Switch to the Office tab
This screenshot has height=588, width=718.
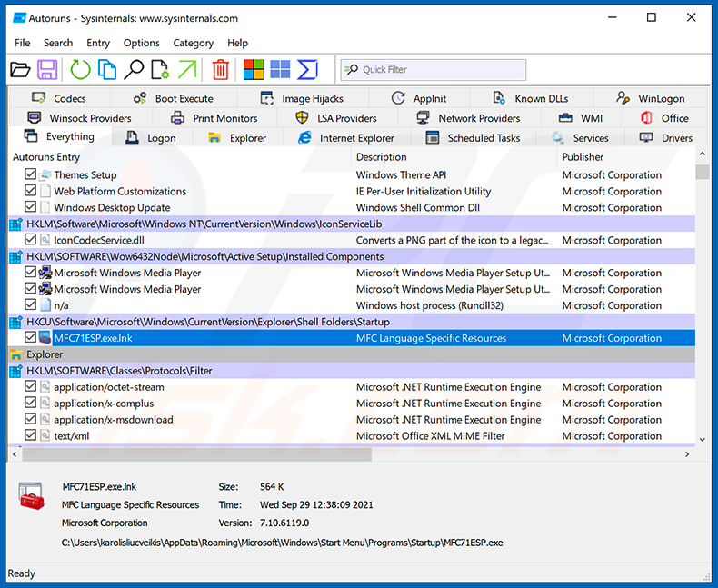point(665,118)
